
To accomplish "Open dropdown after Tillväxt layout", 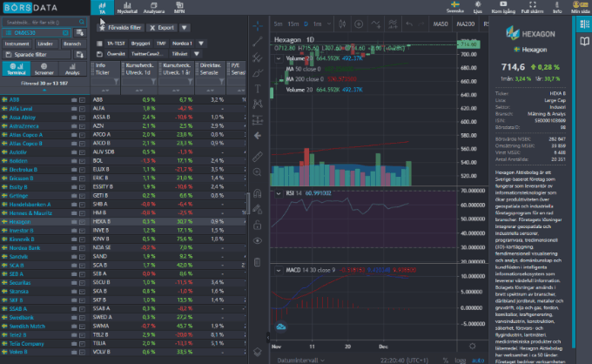I will pos(197,54).
